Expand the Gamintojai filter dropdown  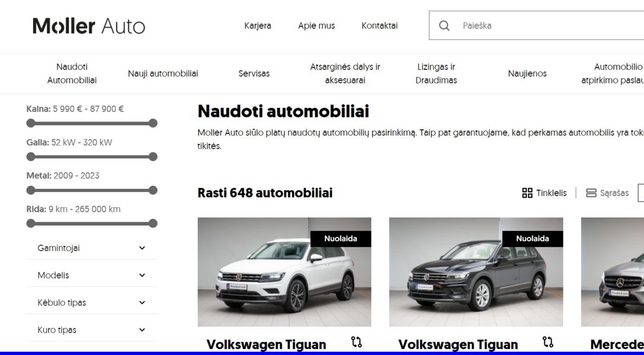[x=92, y=248]
